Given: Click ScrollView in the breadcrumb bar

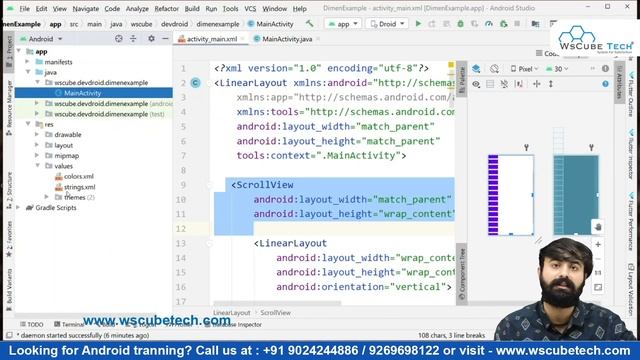Looking at the screenshot, I should [276, 313].
